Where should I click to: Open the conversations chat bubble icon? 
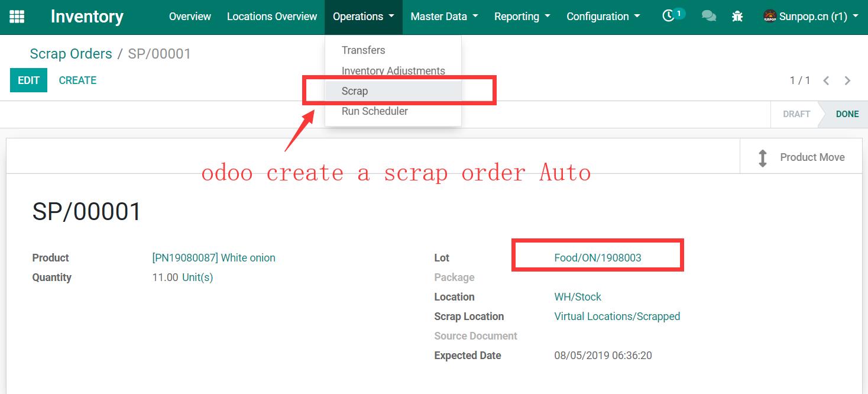[708, 16]
